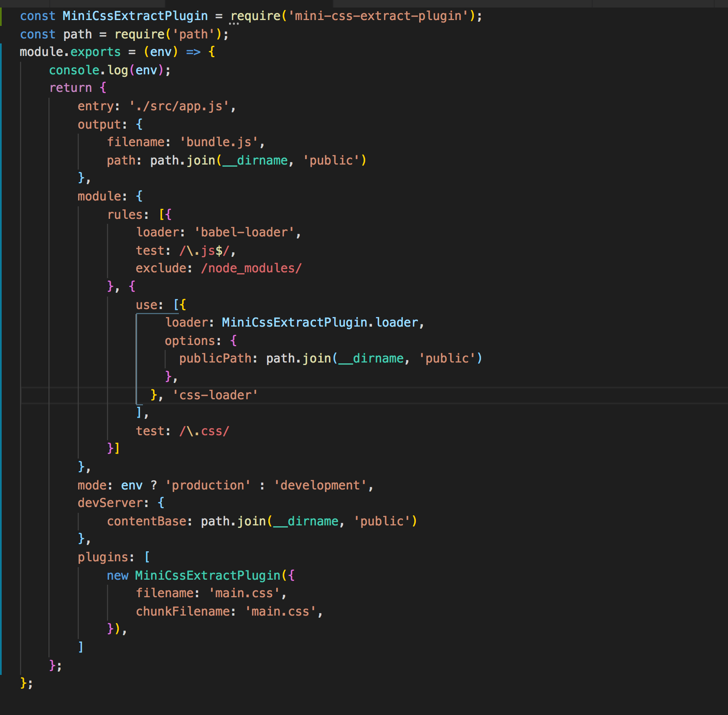728x715 pixels.
Task: Select the chunkFilename 'main.css' value
Action: pos(281,611)
